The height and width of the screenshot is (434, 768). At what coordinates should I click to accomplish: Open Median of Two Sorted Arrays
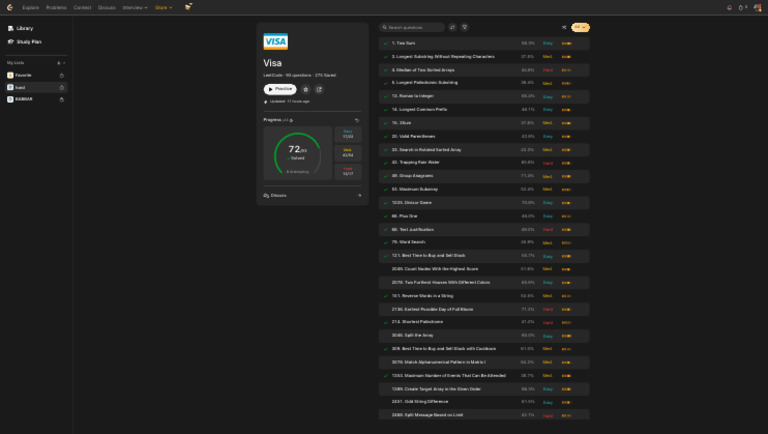(423, 70)
